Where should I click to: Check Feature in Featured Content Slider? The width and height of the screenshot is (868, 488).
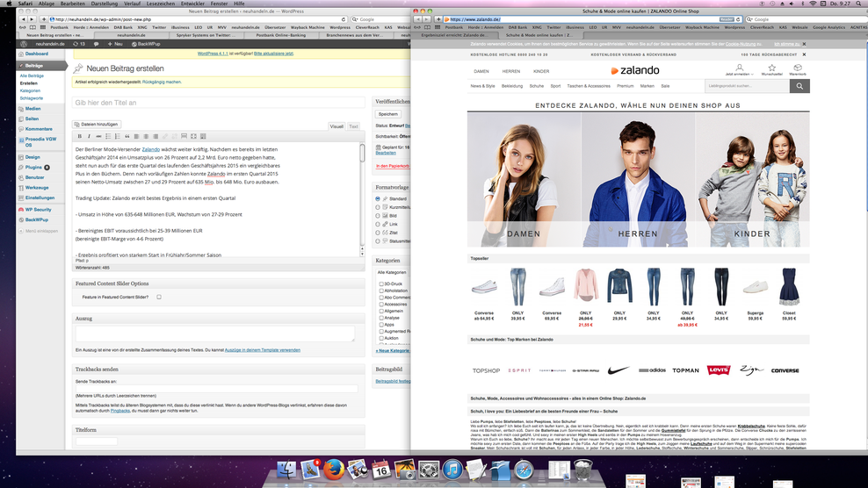click(x=159, y=298)
